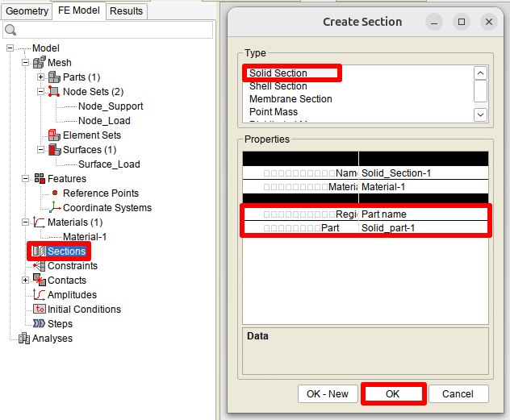Collapse the Materials (1) node

click(x=25, y=222)
